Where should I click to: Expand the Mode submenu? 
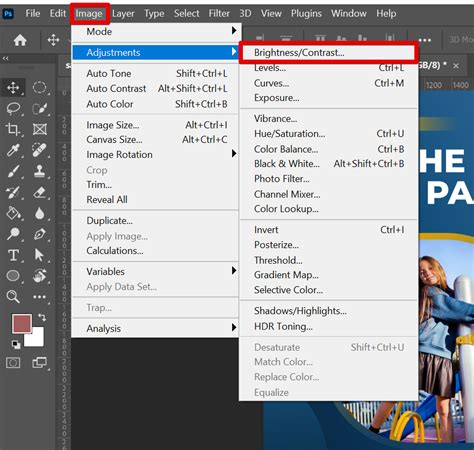pos(155,32)
